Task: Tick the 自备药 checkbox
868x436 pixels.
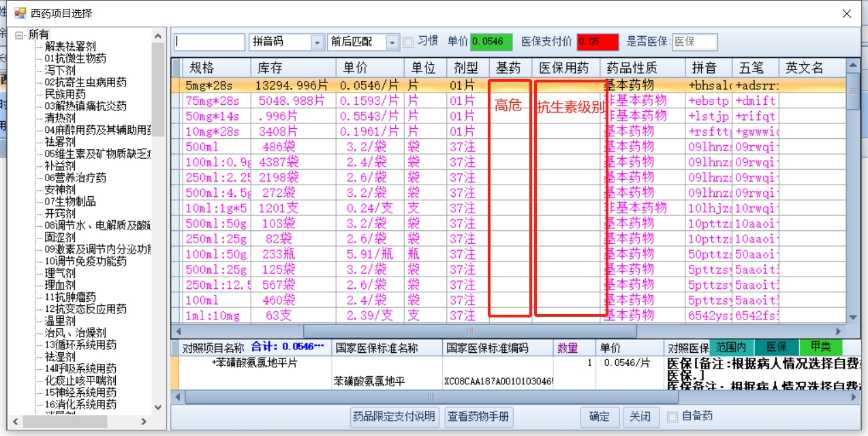Action: coord(672,417)
